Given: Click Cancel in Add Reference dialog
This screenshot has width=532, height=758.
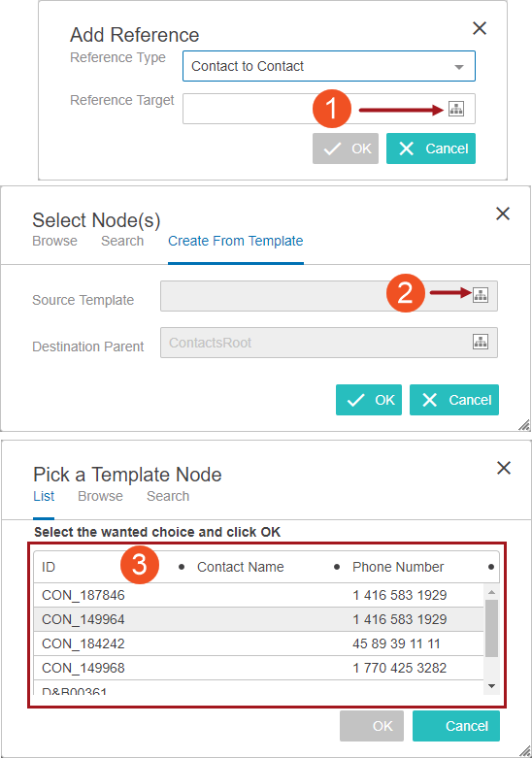Looking at the screenshot, I should [x=431, y=148].
